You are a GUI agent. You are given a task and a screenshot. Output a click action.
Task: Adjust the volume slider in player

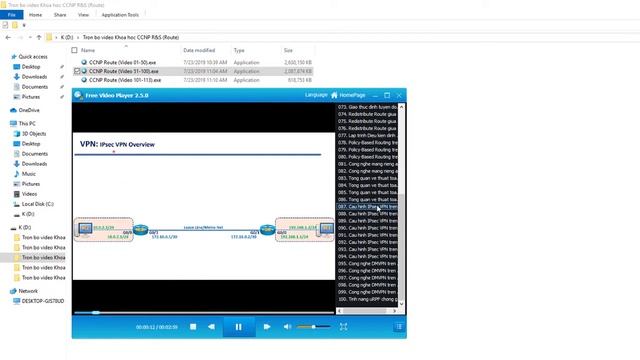(313, 327)
